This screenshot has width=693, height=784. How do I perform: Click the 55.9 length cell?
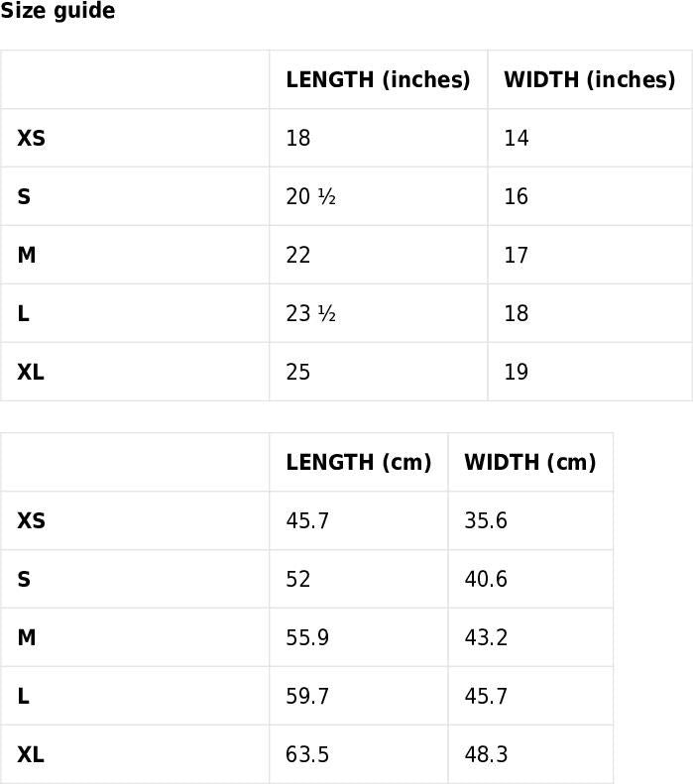coord(307,637)
